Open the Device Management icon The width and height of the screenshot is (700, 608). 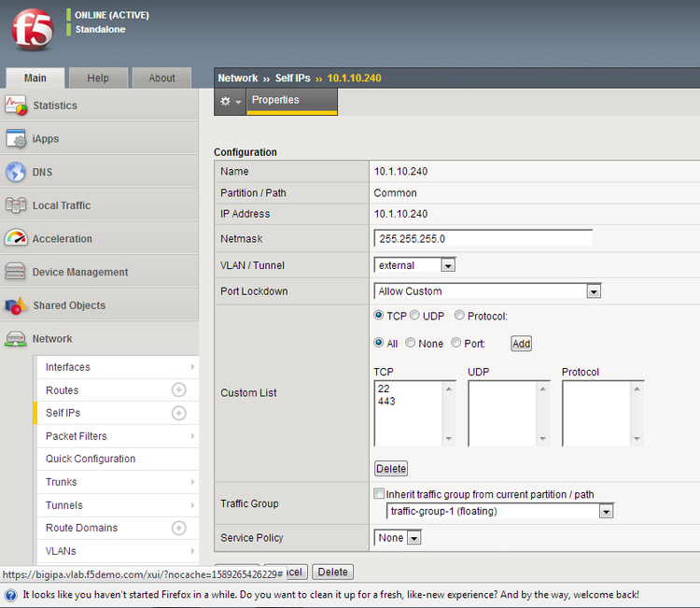tap(16, 272)
